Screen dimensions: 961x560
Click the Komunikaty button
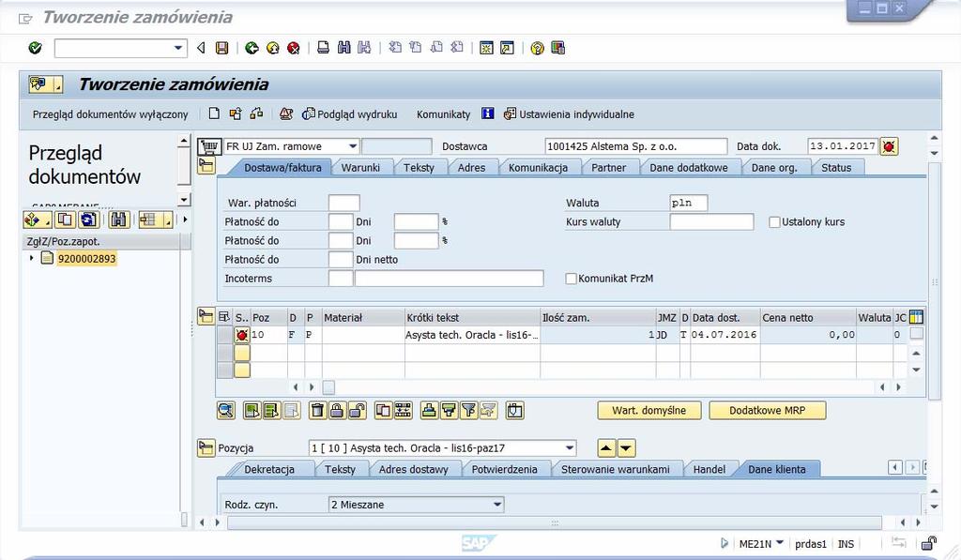tap(443, 114)
